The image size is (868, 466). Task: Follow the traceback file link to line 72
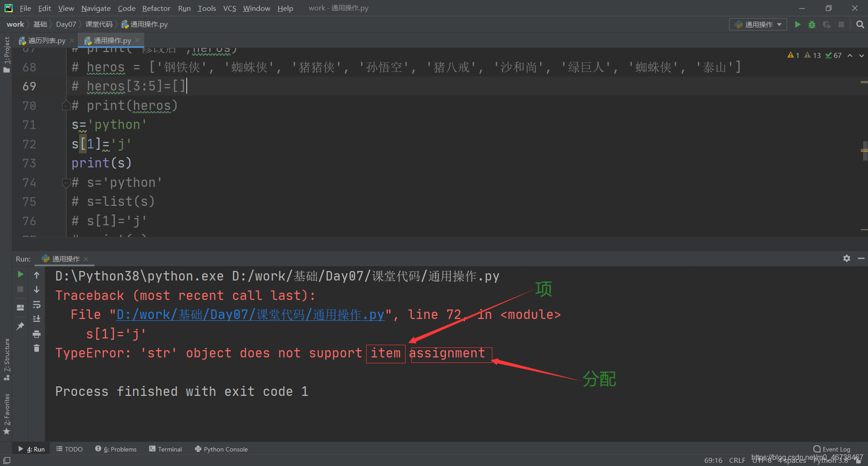[250, 314]
